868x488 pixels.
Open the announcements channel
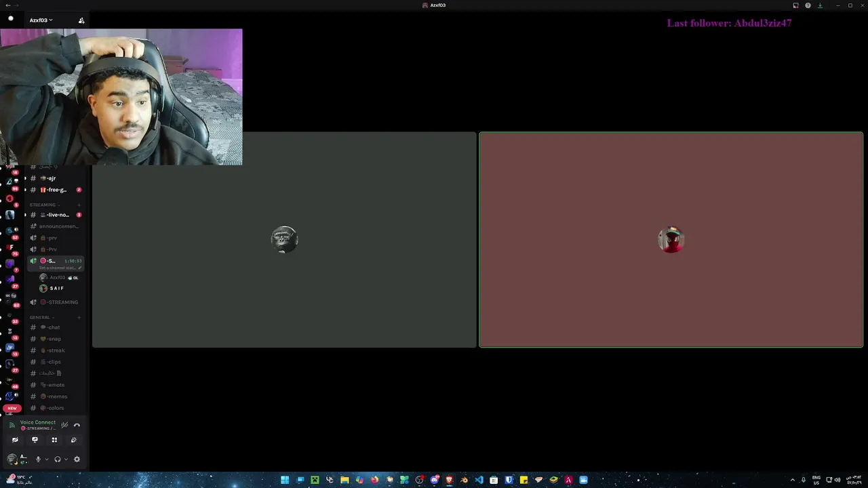[54, 226]
